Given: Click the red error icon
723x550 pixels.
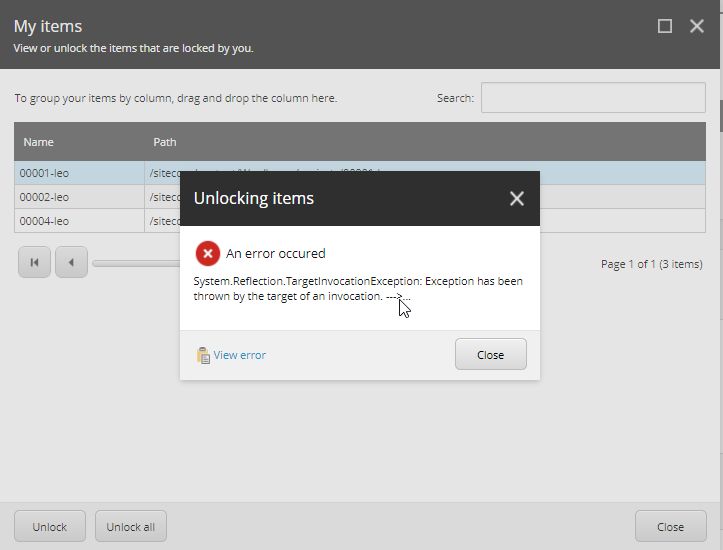Looking at the screenshot, I should pos(207,253).
